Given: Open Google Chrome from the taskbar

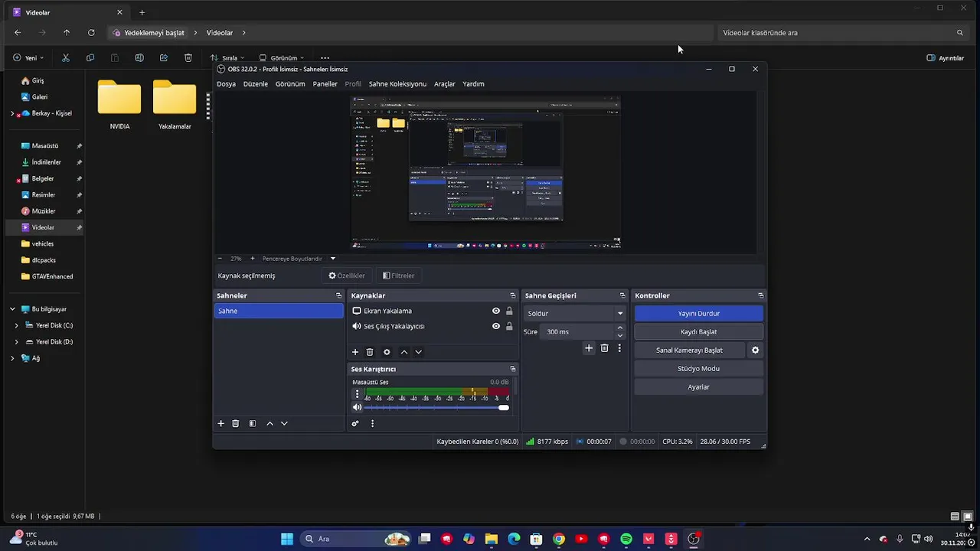Looking at the screenshot, I should click(x=559, y=539).
